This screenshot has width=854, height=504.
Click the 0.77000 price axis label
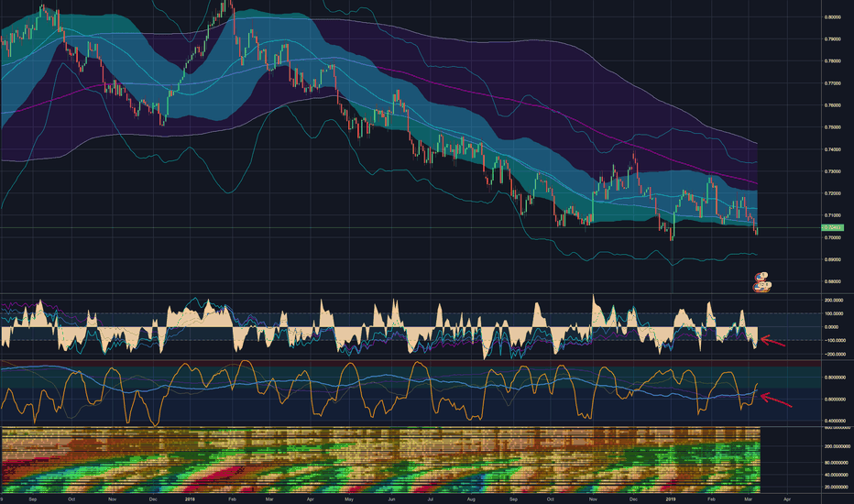(x=832, y=83)
